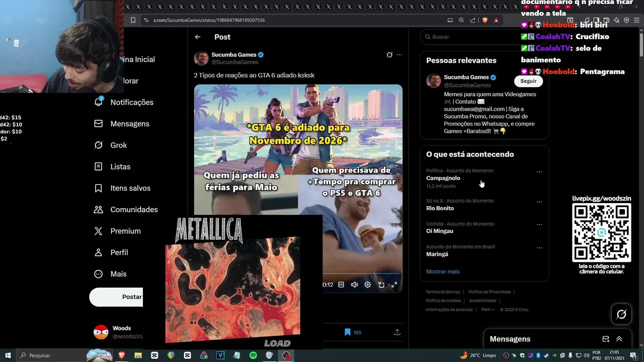
Task: Open Informações de anúncios footer link
Action: coord(449,310)
